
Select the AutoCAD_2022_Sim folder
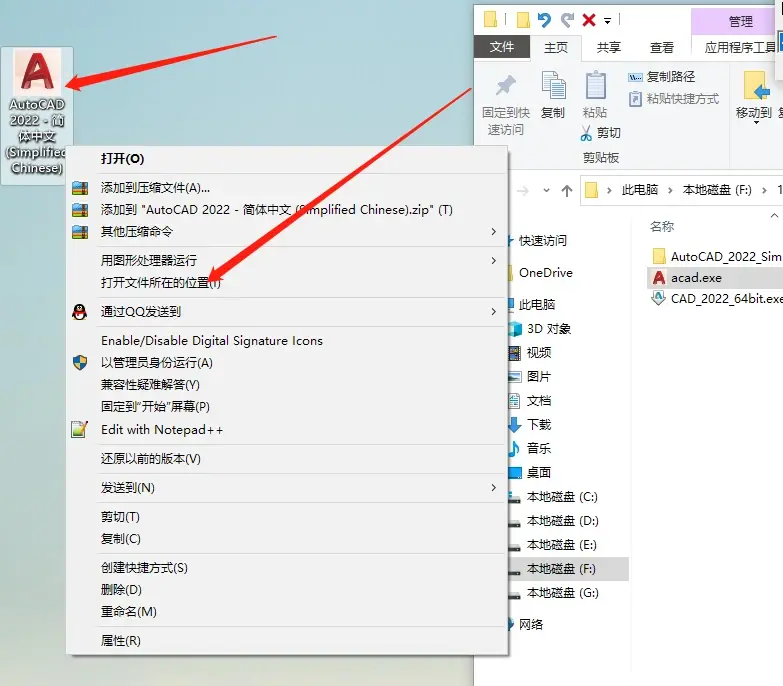coord(717,257)
